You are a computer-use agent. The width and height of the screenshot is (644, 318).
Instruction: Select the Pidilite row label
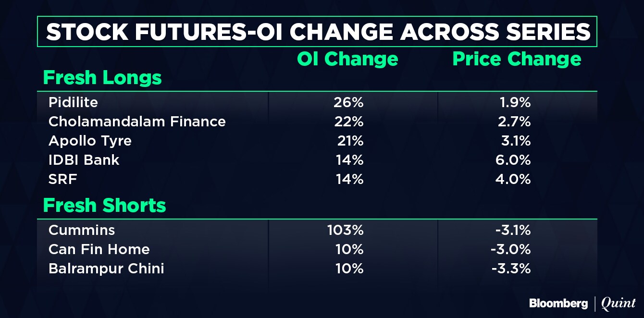pyautogui.click(x=73, y=102)
